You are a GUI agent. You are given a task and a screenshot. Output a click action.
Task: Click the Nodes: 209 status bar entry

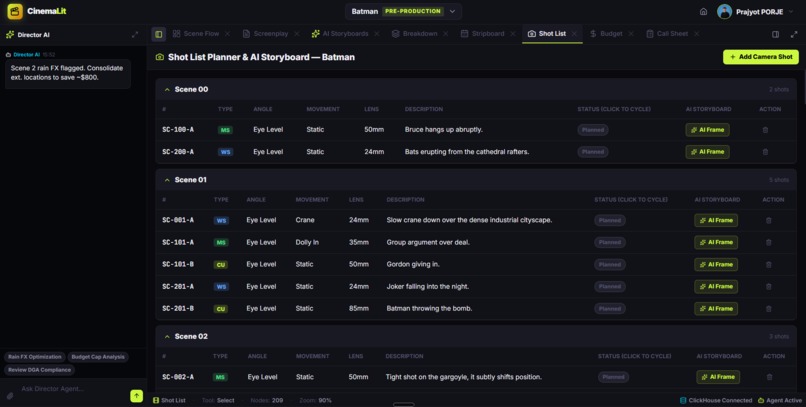click(x=267, y=400)
